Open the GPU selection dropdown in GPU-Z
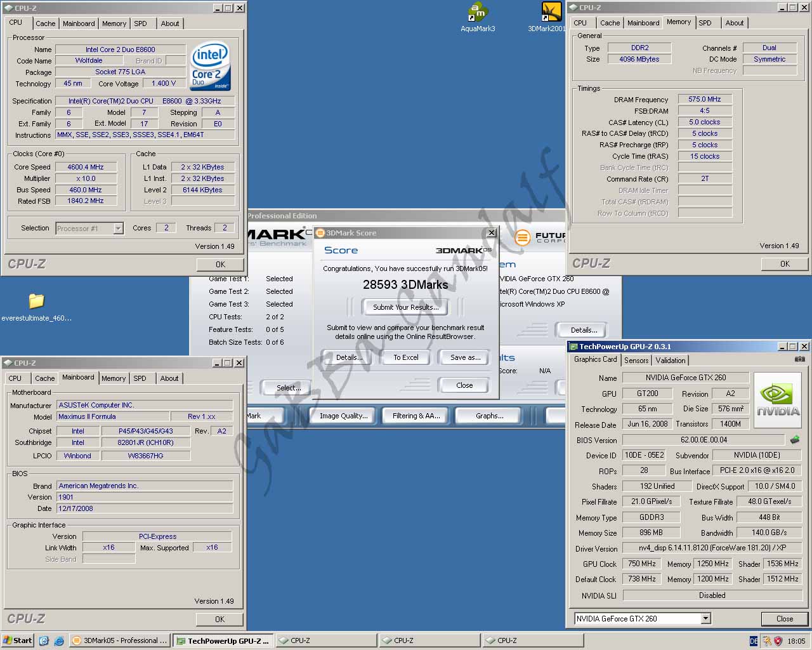The width and height of the screenshot is (812, 650). [705, 618]
